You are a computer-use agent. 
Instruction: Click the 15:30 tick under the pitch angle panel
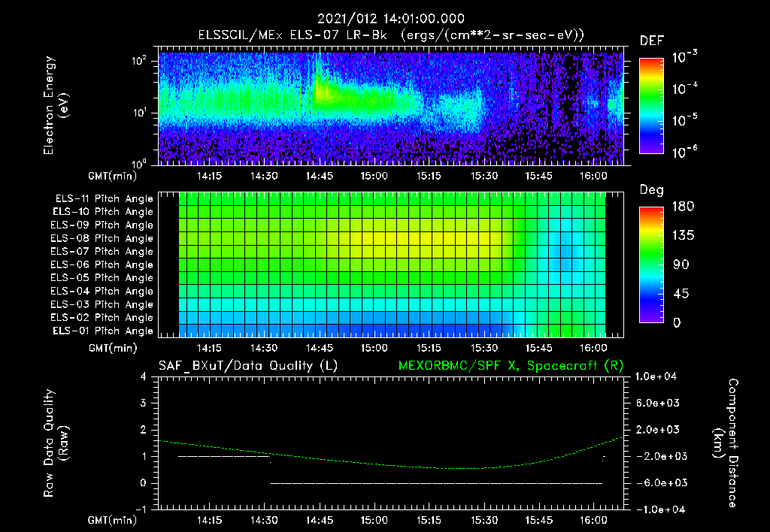point(484,348)
